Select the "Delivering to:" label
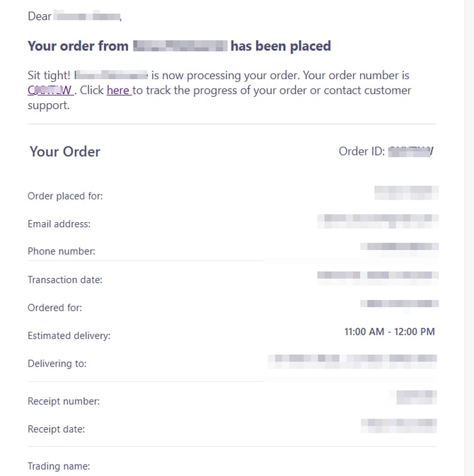The image size is (474, 476). (57, 364)
